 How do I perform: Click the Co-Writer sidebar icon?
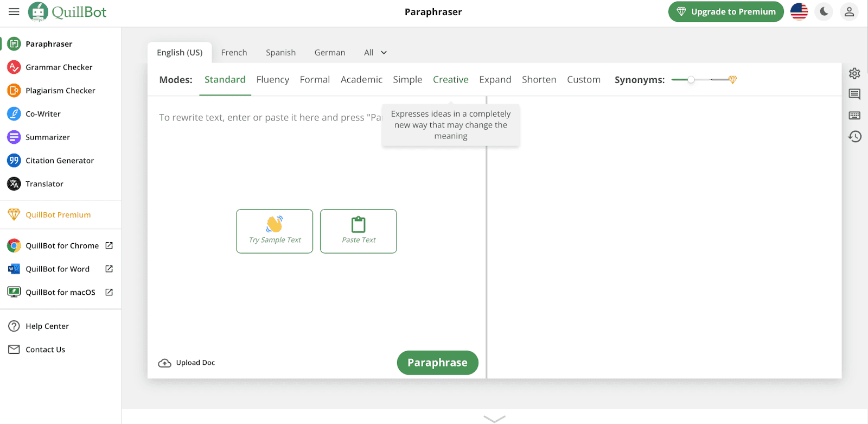tap(14, 114)
